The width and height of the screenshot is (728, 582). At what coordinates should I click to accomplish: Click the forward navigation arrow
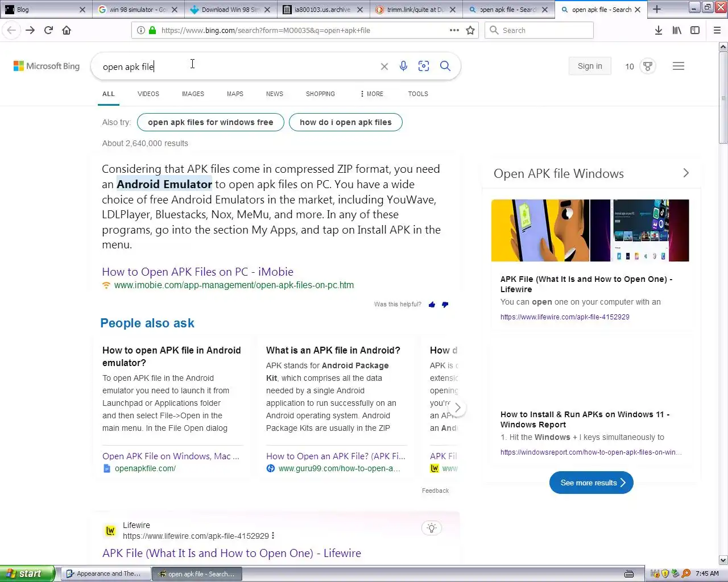coord(30,30)
